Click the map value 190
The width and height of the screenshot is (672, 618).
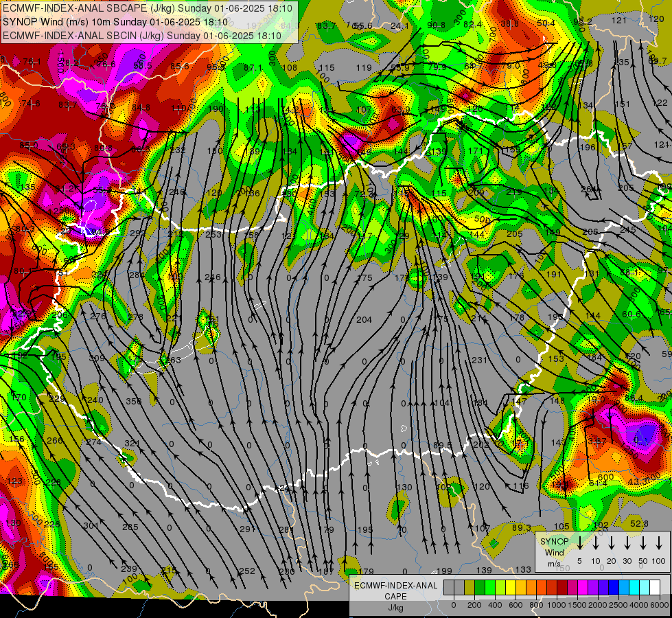[x=216, y=109]
